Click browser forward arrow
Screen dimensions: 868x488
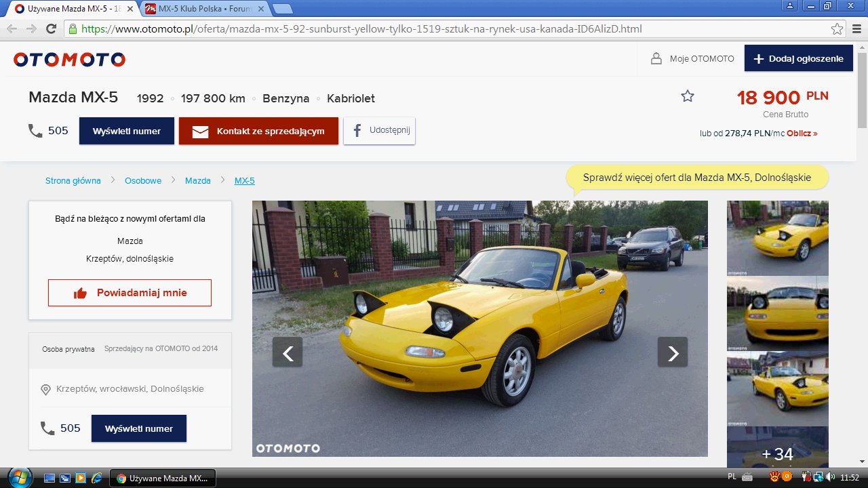pyautogui.click(x=31, y=29)
